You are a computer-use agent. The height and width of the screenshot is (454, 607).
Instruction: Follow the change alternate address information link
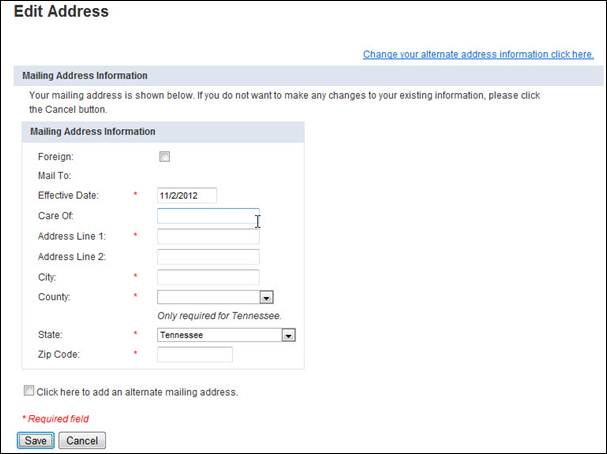click(478, 54)
